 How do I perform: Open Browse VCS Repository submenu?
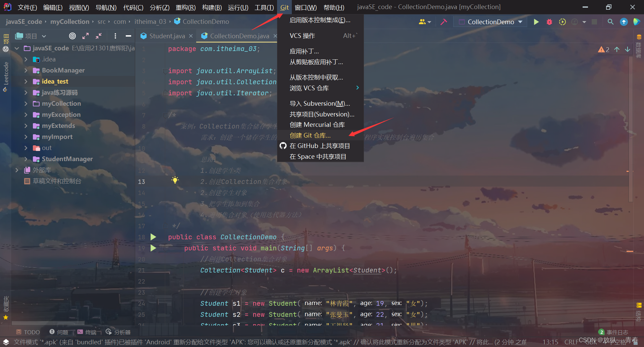(320, 88)
